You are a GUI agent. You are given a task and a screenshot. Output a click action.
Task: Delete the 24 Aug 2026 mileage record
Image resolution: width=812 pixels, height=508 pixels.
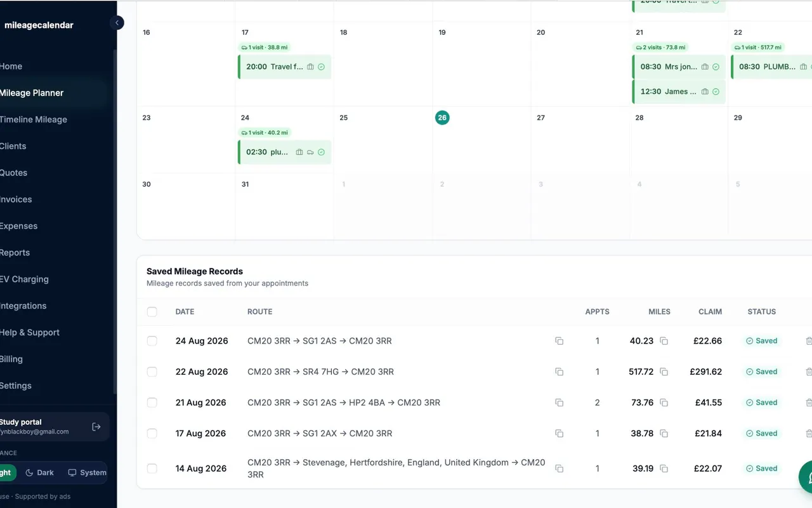[x=808, y=341]
